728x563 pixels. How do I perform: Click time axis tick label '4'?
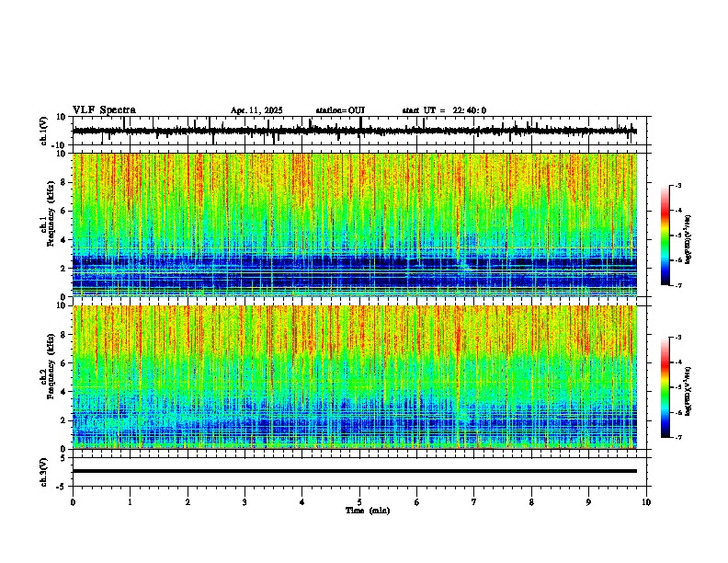(302, 502)
